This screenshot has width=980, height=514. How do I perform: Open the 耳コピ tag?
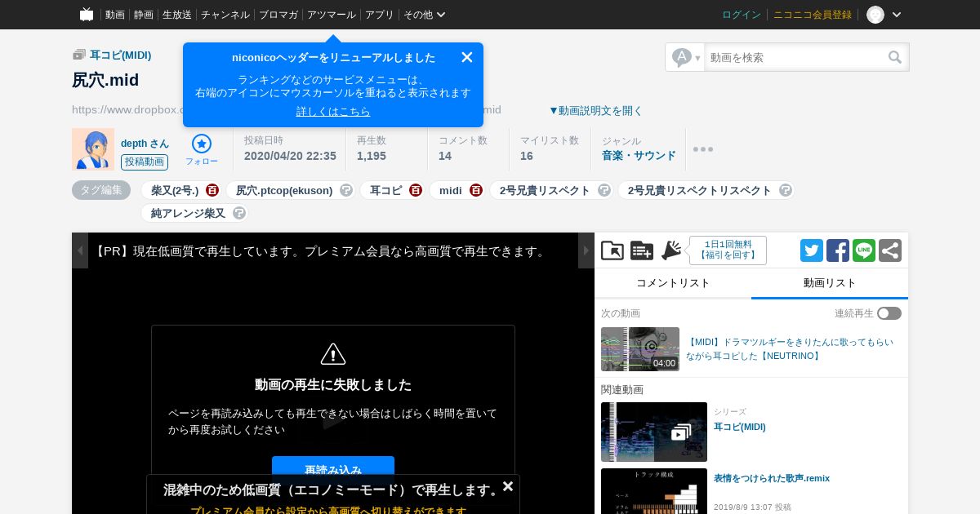click(x=386, y=190)
